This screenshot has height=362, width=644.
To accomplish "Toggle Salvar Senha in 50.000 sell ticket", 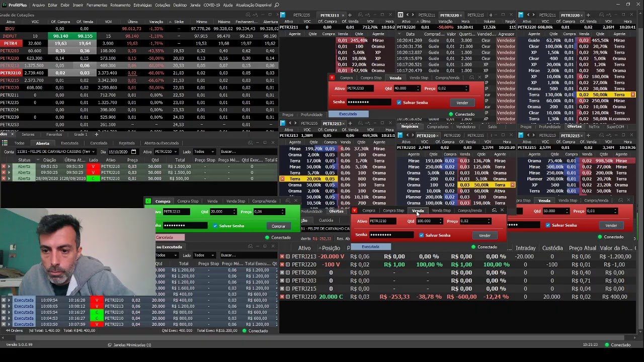I will point(548,225).
